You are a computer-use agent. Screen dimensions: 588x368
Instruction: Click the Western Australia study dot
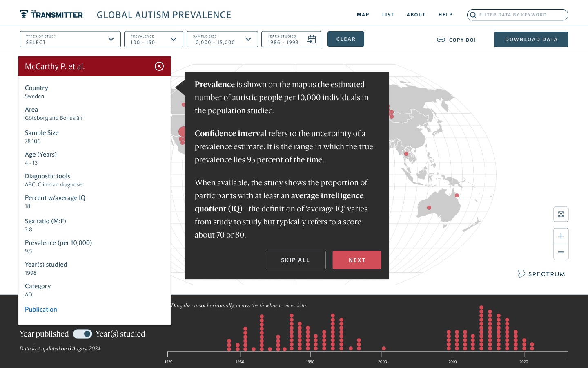coord(429,208)
